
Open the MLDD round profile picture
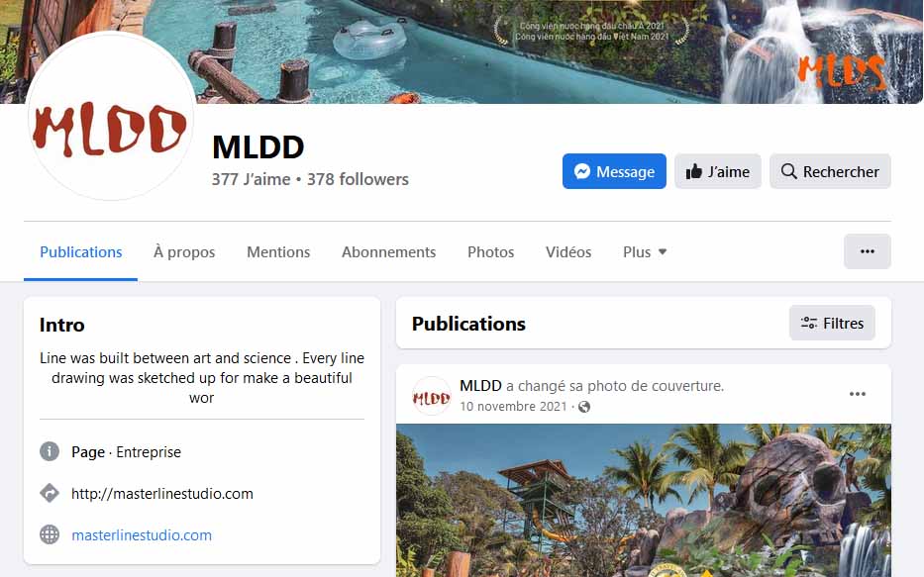pos(111,116)
